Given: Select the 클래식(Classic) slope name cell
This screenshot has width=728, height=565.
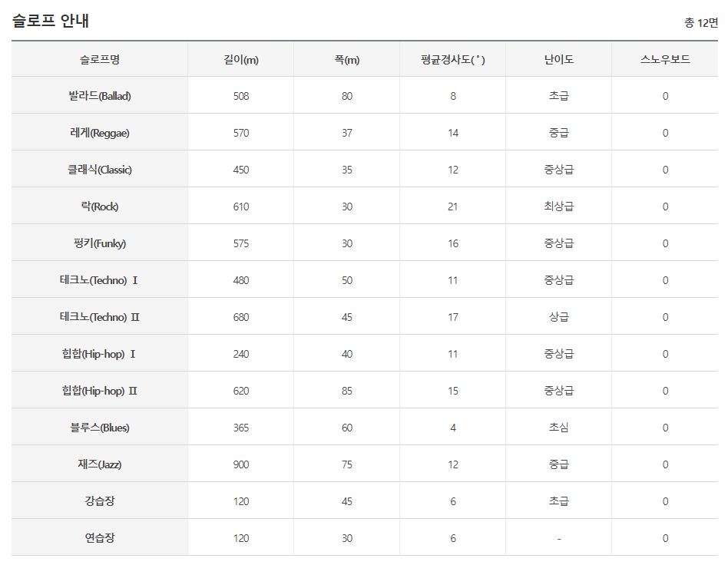Looking at the screenshot, I should coord(99,170).
